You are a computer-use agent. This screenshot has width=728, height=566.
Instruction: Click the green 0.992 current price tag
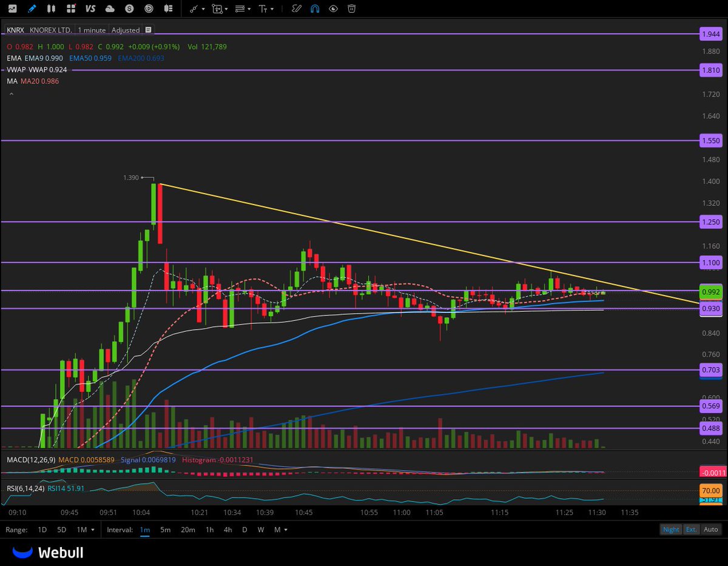tap(710, 292)
